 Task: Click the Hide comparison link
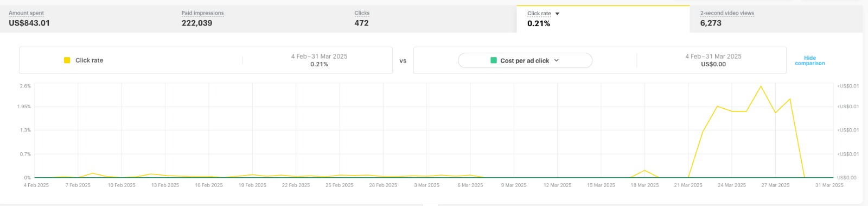pyautogui.click(x=809, y=60)
